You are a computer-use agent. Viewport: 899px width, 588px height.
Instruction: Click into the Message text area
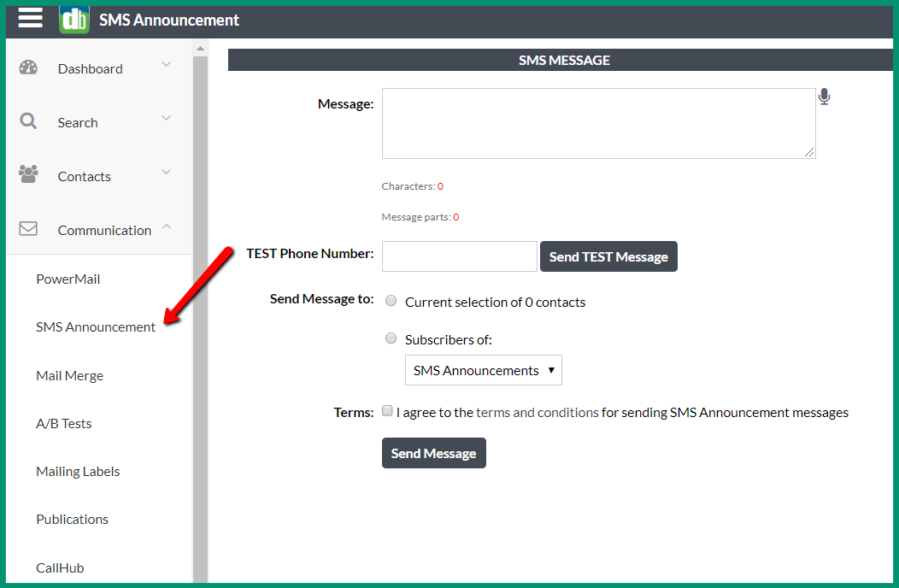tap(598, 123)
